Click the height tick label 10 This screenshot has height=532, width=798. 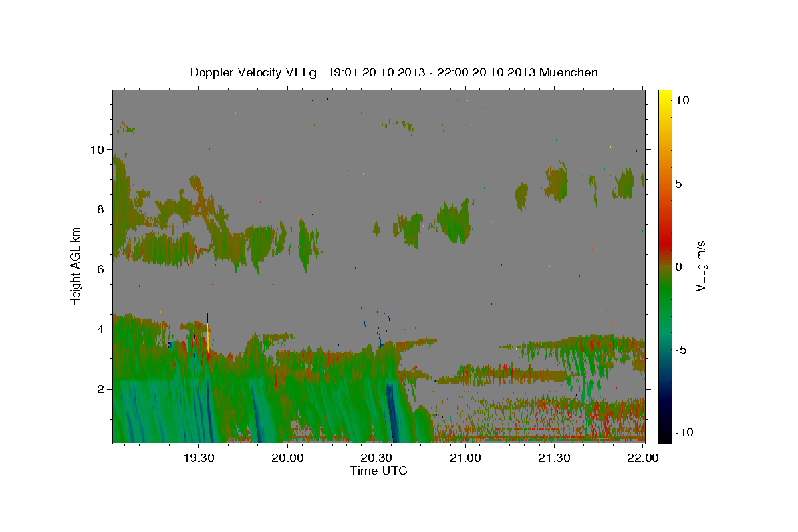[96, 149]
